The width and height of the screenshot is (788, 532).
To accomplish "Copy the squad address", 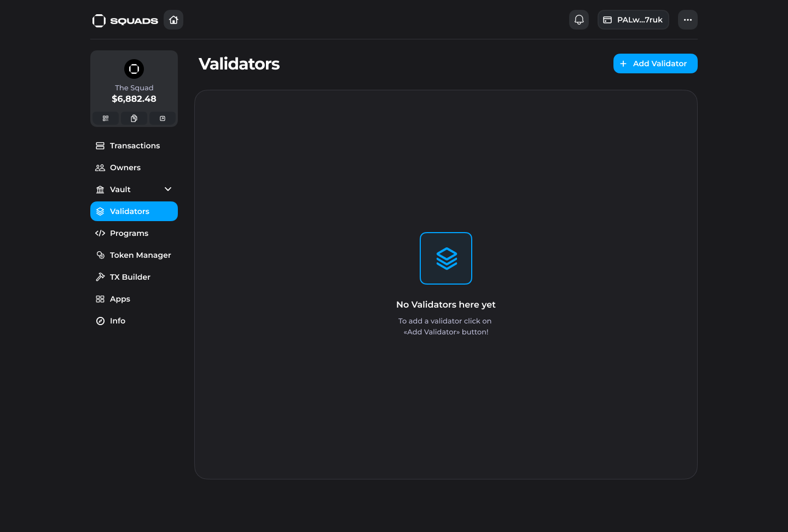I will tap(134, 118).
